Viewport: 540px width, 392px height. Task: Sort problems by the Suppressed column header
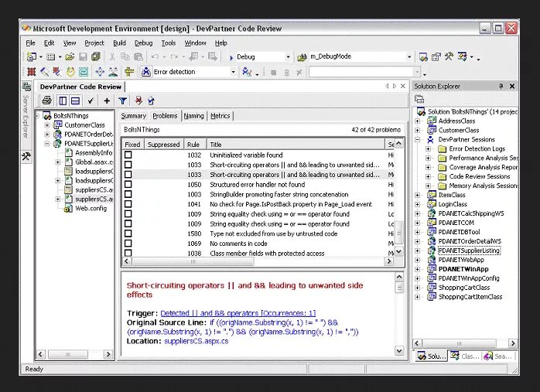pos(163,145)
